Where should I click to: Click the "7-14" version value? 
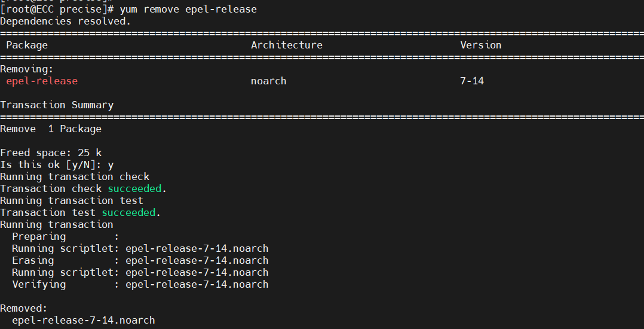472,81
